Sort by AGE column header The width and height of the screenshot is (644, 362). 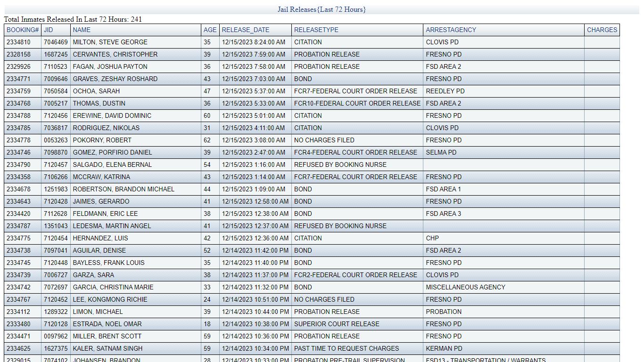[x=210, y=30]
